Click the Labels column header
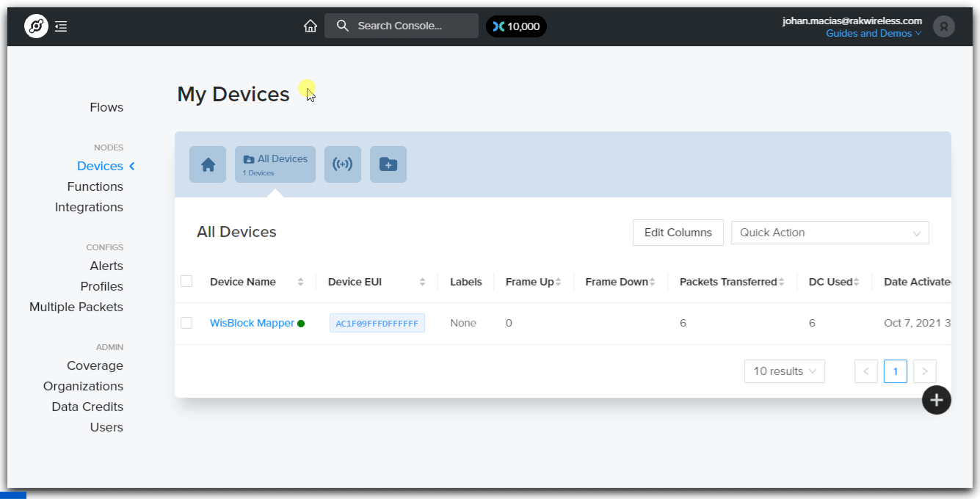 point(466,282)
